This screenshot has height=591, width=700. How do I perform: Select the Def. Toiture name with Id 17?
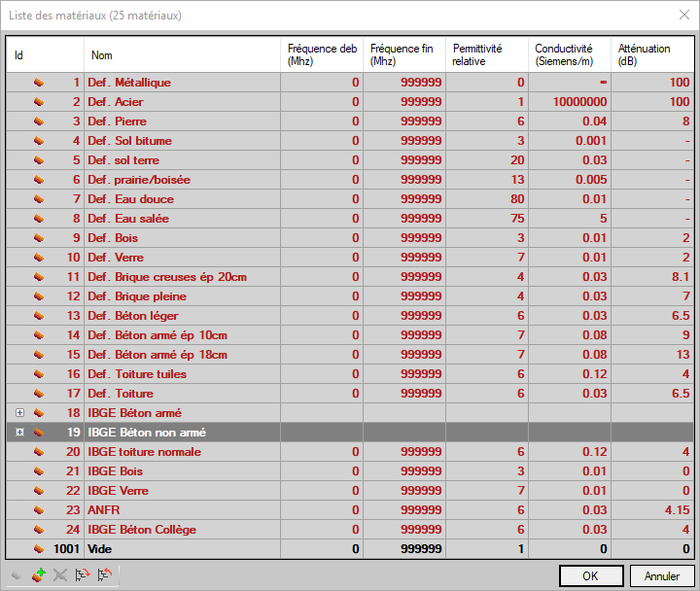pos(121,394)
